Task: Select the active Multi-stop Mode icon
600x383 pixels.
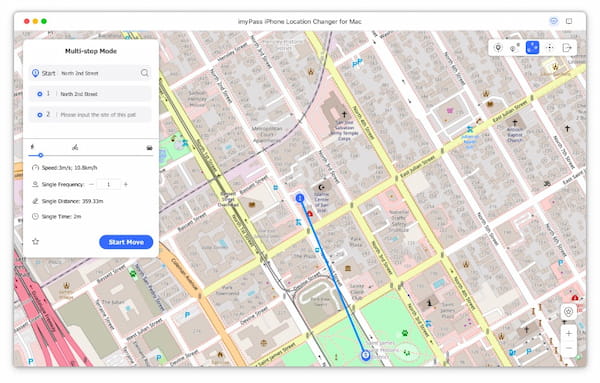Action: click(532, 48)
